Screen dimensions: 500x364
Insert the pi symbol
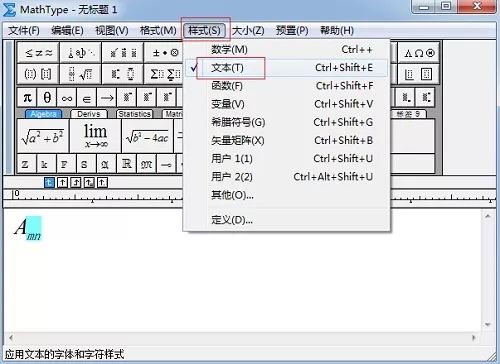[x=27, y=98]
